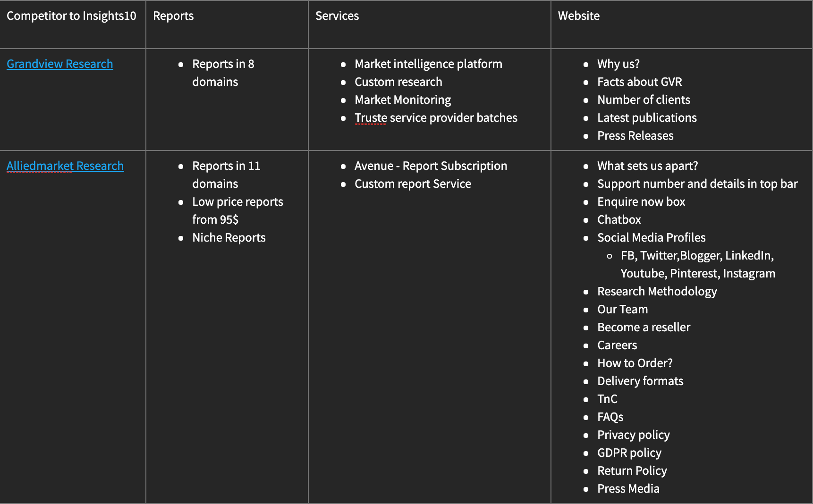Click the 'GDPR policy' bullet text

coord(629,453)
